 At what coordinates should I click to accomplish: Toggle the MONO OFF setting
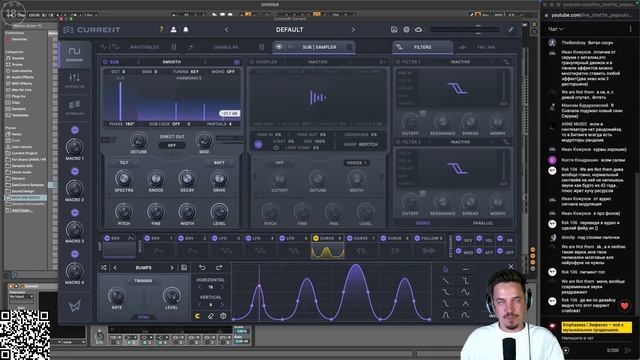(223, 71)
